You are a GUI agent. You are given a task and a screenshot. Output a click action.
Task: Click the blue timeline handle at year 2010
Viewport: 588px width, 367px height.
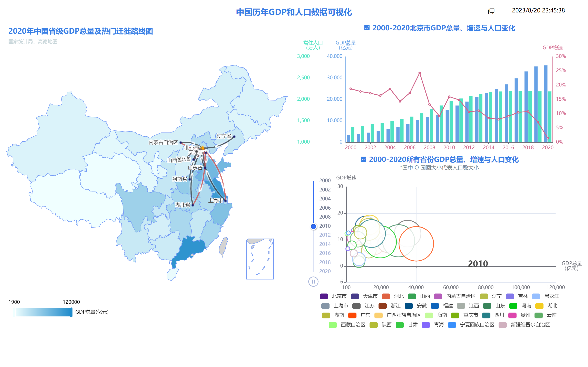313,226
